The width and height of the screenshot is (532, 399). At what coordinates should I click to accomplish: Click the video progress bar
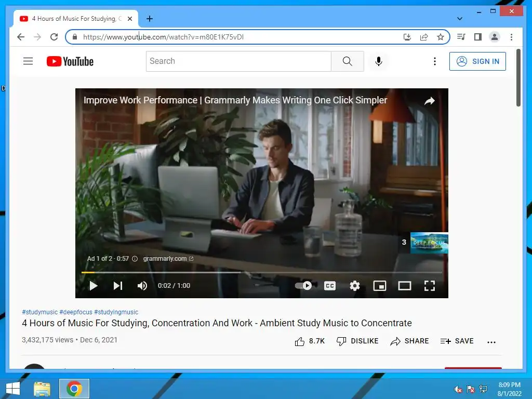(262, 272)
